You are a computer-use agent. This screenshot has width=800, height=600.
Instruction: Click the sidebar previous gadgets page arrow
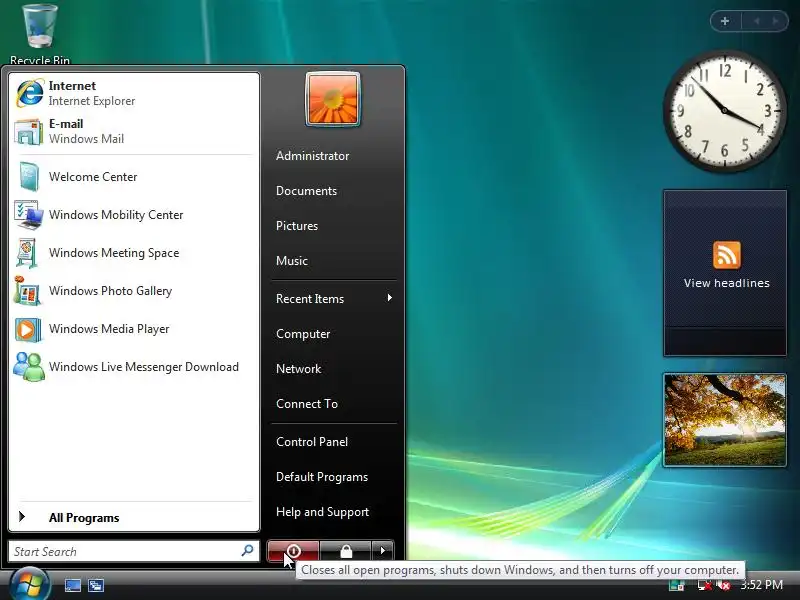click(757, 21)
